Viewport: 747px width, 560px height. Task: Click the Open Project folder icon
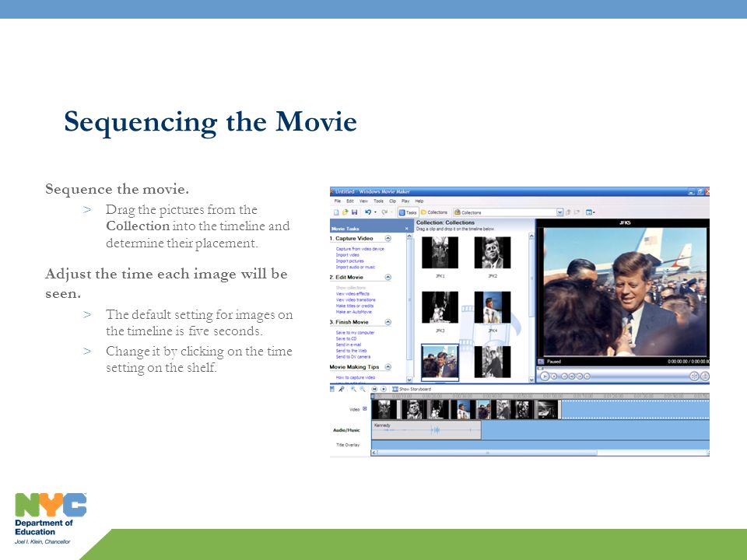tap(345, 212)
